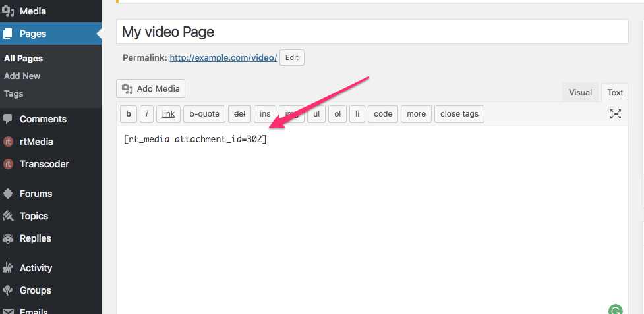Click Edit next to the permalink
Screen dimensions: 644x314
[x=292, y=57]
